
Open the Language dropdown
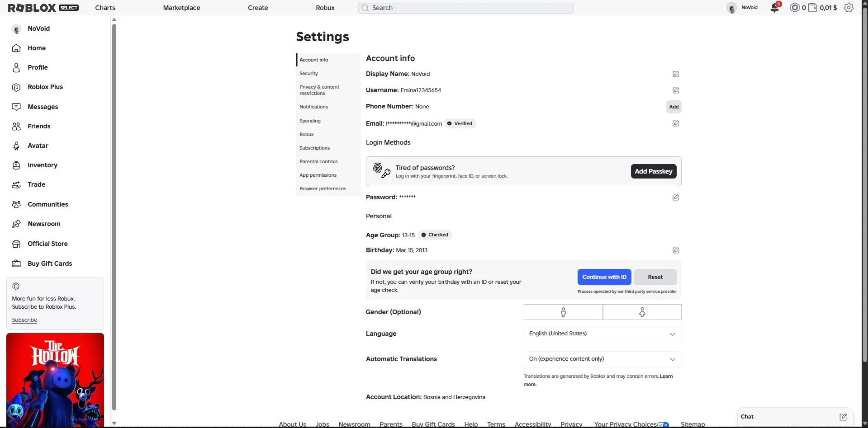coord(602,334)
